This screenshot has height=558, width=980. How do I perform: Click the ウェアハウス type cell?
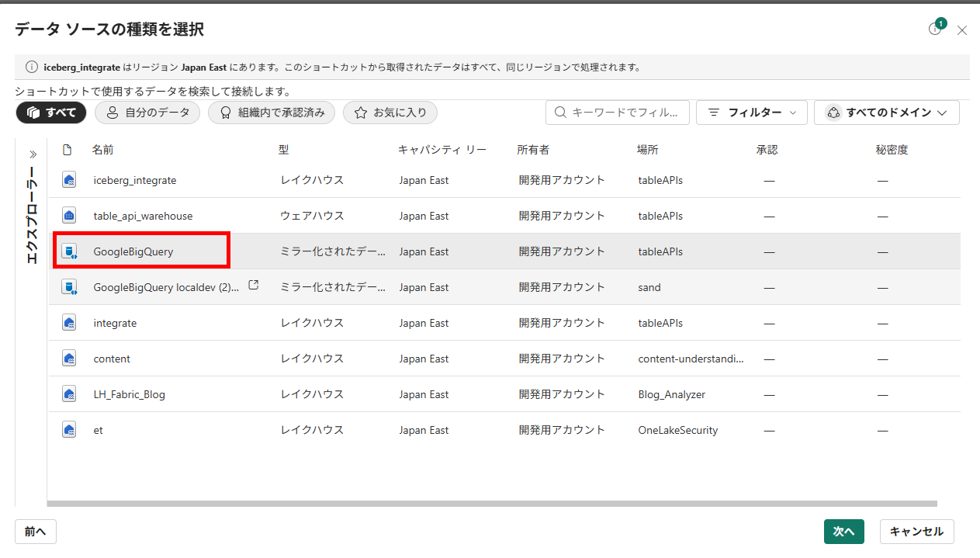312,216
